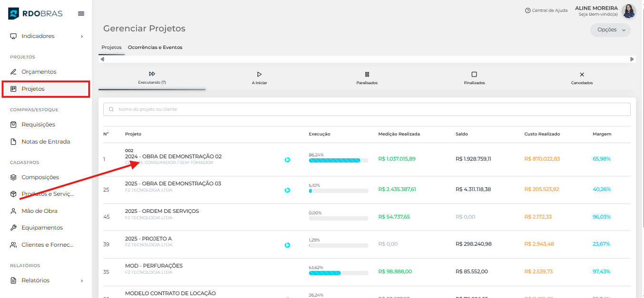Click the search magnifier icon in project search

[x=111, y=109]
